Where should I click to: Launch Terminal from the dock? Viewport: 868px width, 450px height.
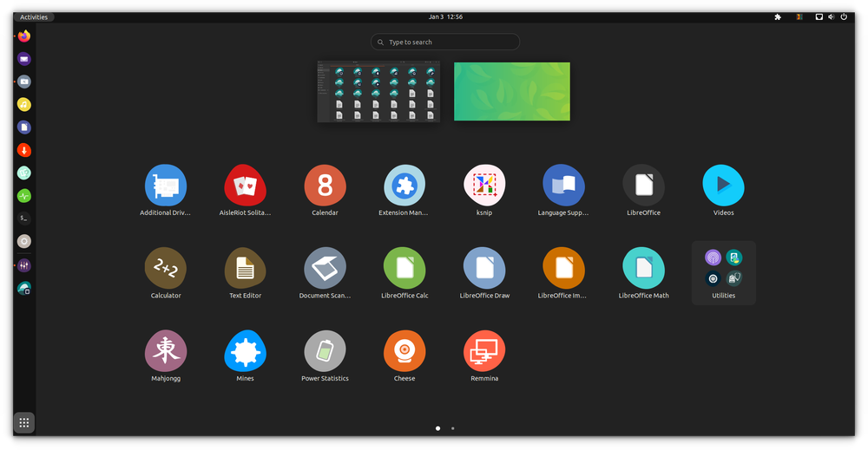(x=23, y=218)
